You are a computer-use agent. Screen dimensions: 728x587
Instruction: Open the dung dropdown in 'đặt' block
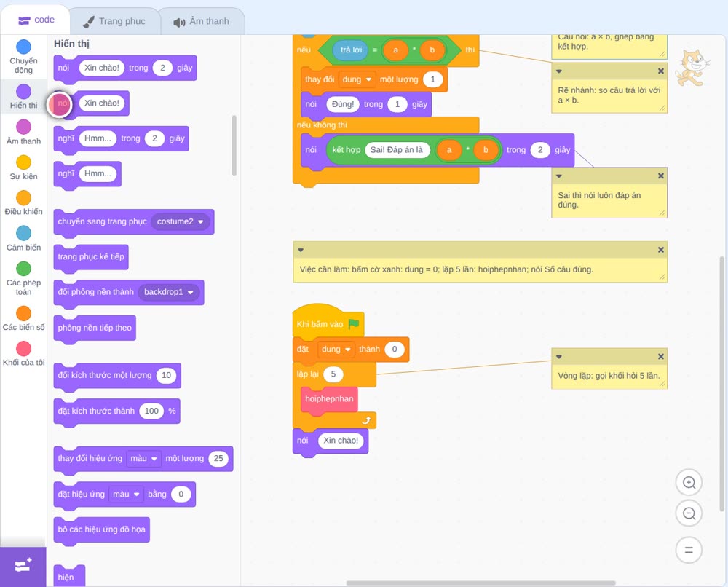point(336,350)
